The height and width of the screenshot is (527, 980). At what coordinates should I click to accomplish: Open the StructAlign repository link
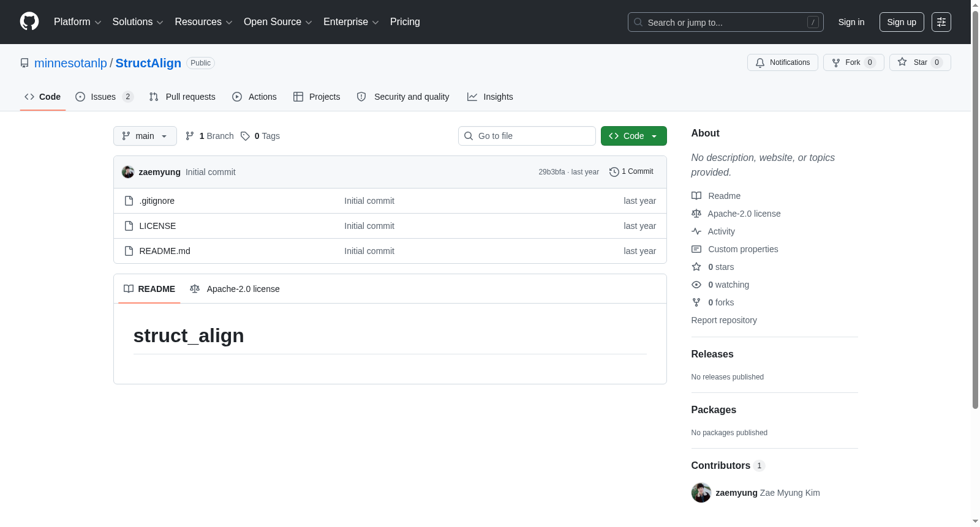[x=148, y=63]
